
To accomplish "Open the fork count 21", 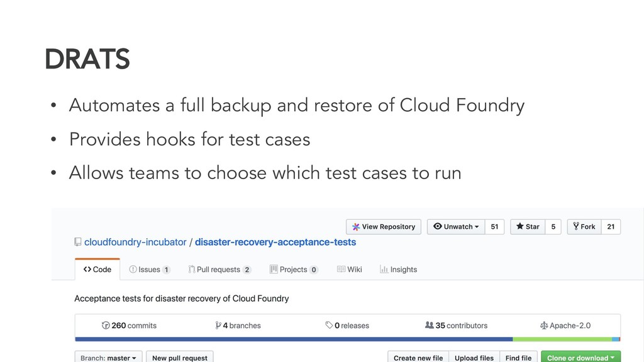I will 611,227.
